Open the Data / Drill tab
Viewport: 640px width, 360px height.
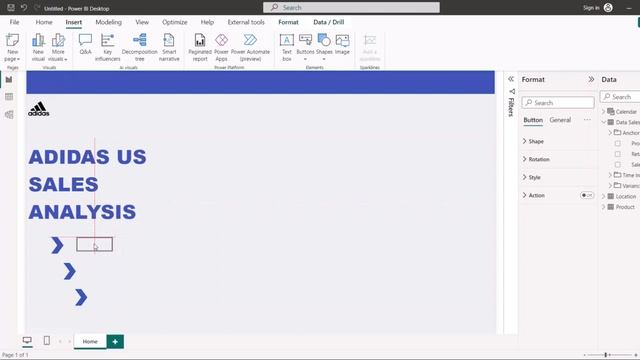click(329, 22)
